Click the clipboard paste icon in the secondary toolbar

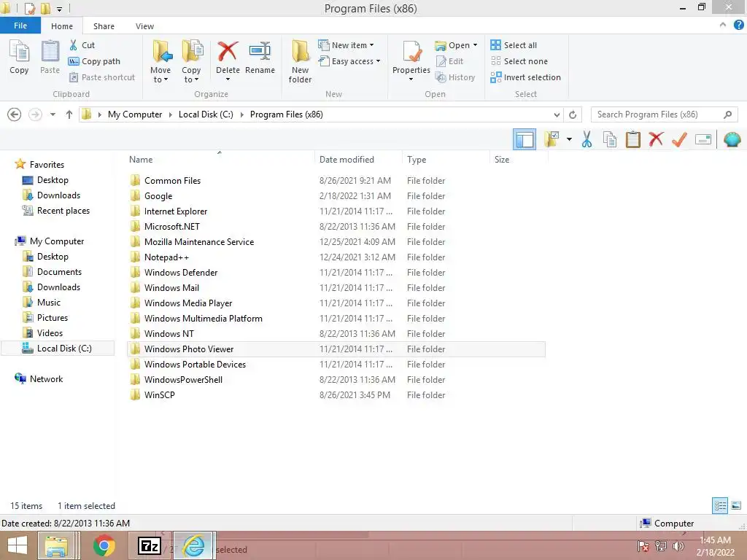tap(632, 139)
